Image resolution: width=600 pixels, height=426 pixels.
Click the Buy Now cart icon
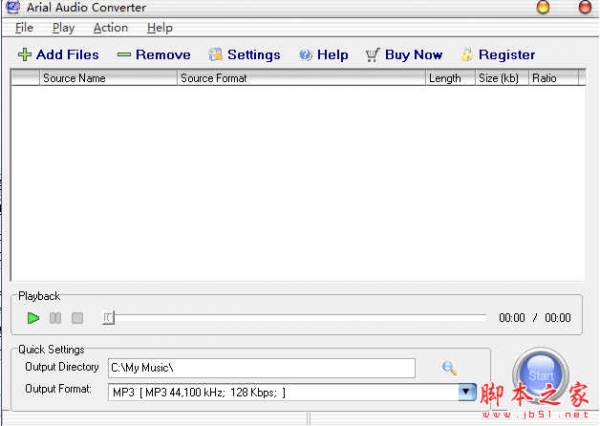pyautogui.click(x=372, y=55)
